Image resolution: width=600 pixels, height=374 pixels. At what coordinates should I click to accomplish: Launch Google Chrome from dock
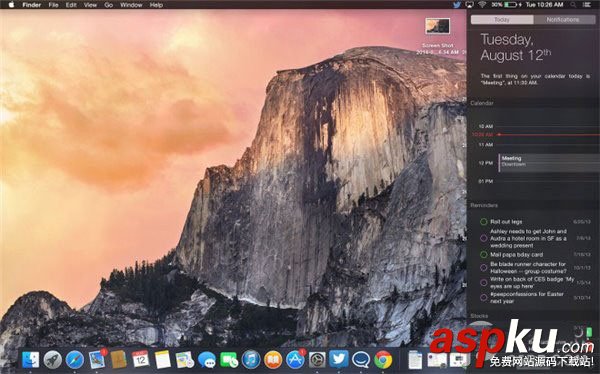(383, 360)
